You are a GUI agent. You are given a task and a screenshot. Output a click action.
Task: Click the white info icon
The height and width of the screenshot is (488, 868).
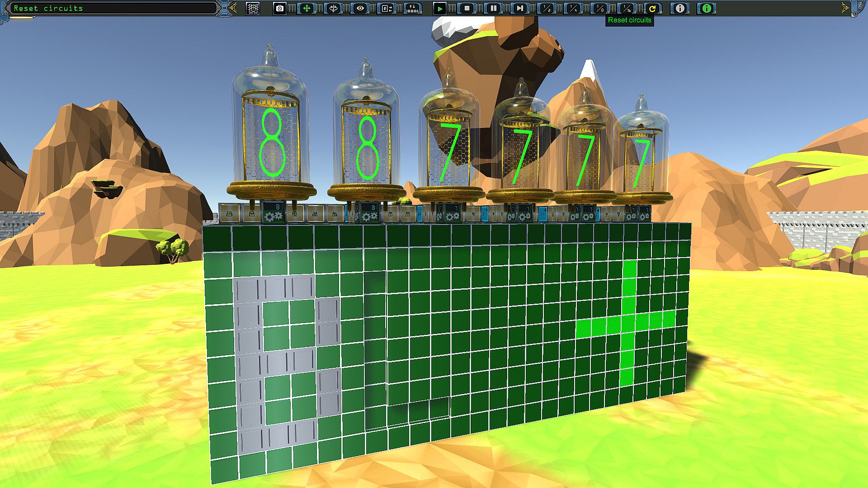[x=680, y=8]
